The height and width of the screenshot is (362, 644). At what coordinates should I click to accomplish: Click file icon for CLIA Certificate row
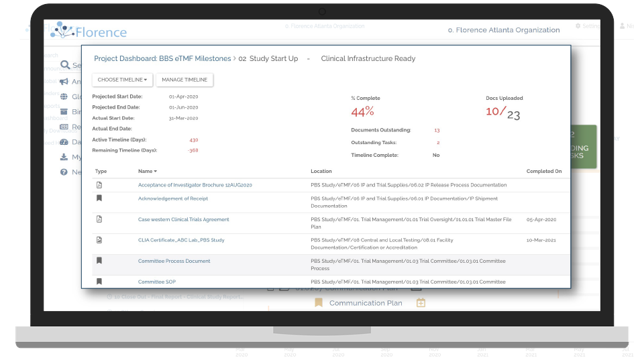click(x=99, y=240)
